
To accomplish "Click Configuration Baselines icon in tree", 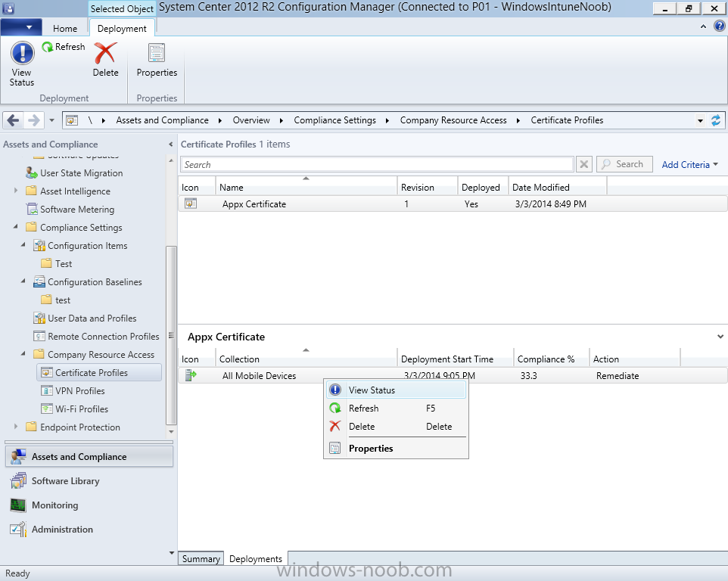I will coord(39,281).
